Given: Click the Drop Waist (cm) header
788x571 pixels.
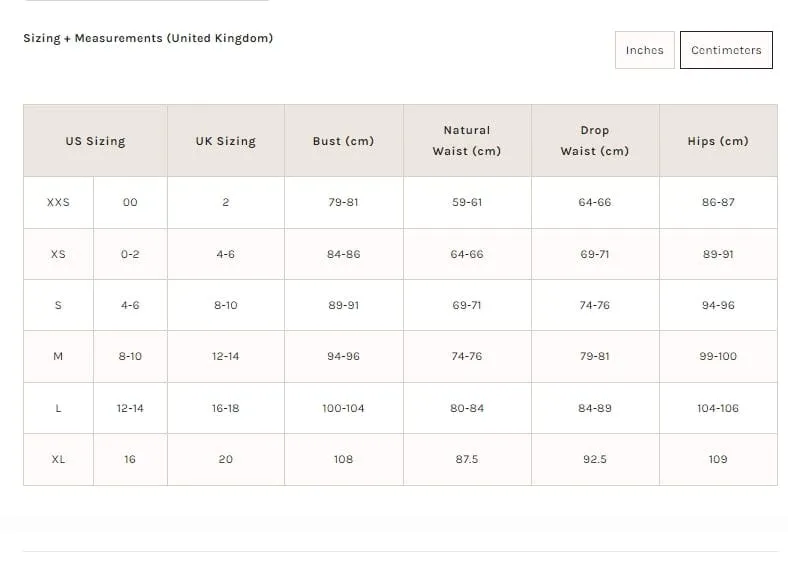Looking at the screenshot, I should tap(595, 141).
